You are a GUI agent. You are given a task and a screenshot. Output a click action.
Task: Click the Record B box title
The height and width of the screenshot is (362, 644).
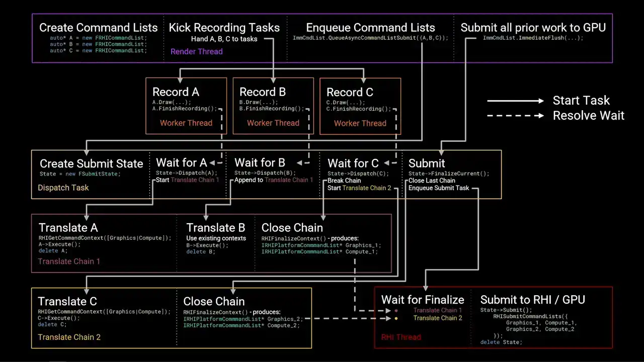[x=262, y=92]
